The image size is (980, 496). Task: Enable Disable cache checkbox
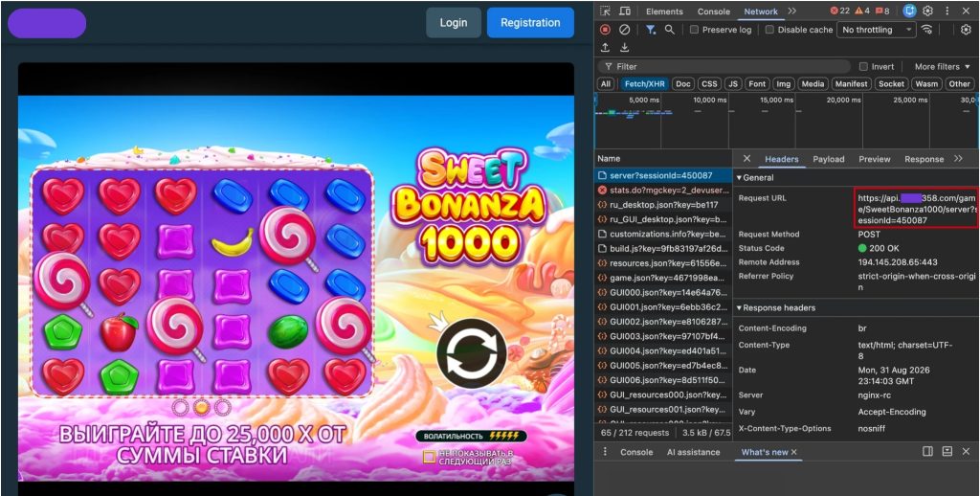pyautogui.click(x=770, y=30)
